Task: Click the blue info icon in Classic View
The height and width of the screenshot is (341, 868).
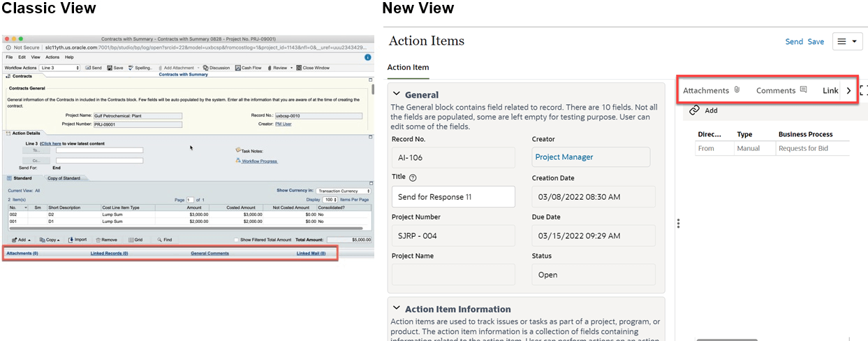Action: 368,57
